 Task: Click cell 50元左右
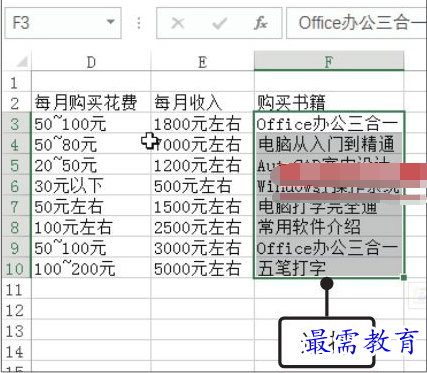click(x=91, y=206)
